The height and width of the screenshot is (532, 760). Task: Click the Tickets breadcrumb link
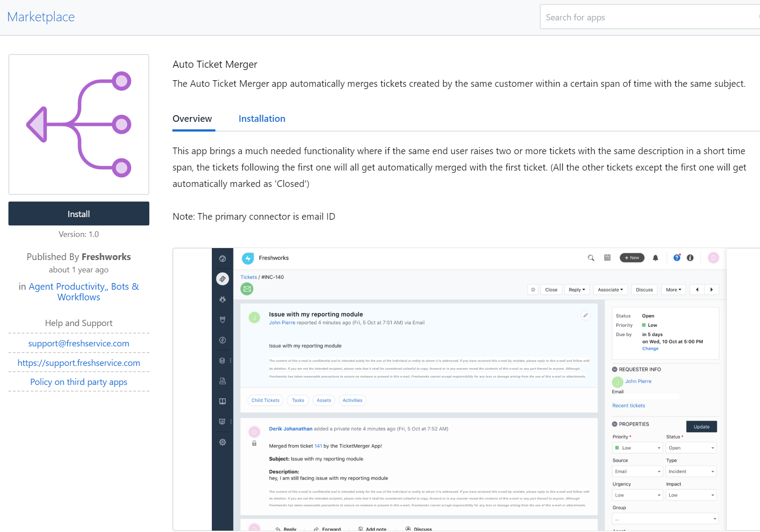tap(249, 277)
